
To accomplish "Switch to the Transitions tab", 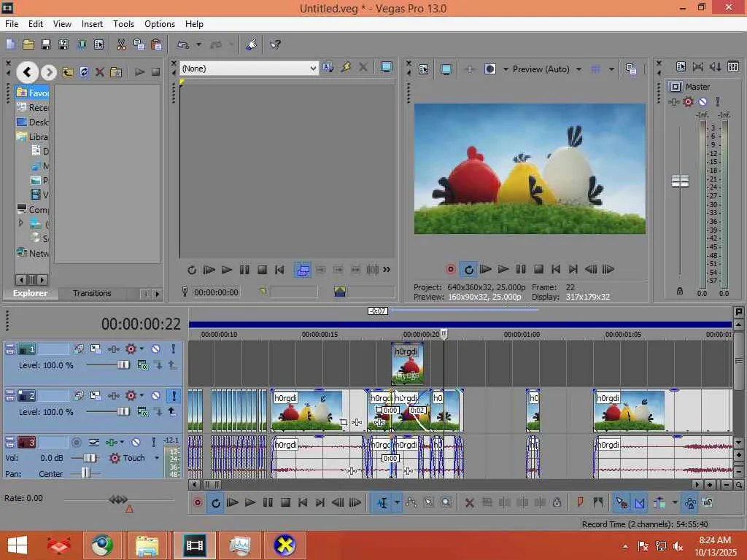I will pos(92,293).
